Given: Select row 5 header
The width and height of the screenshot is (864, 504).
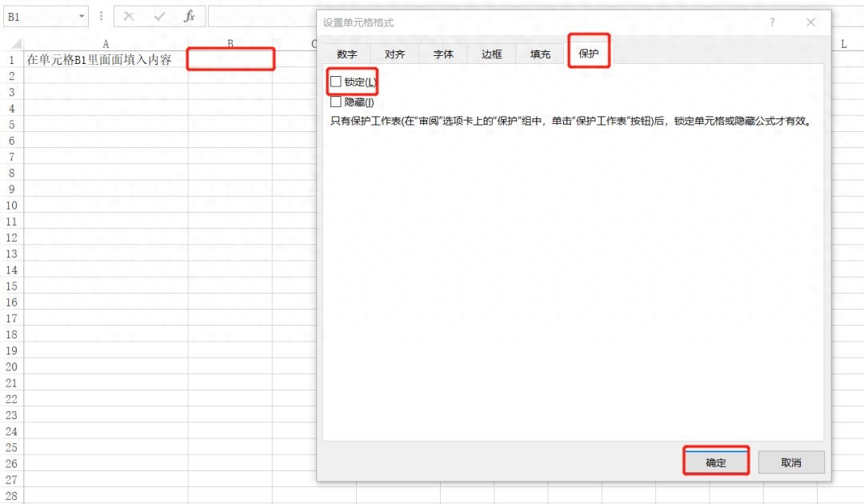Looking at the screenshot, I should (x=11, y=125).
